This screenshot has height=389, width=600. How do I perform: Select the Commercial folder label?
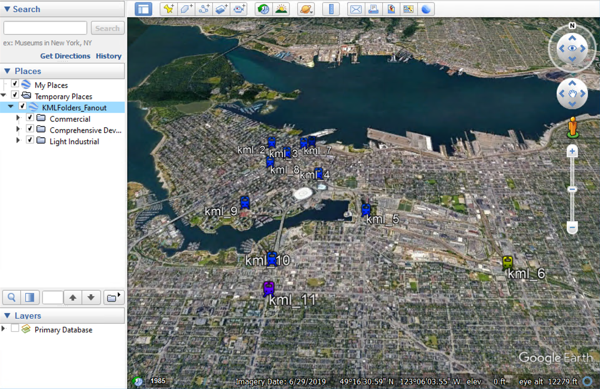click(70, 119)
